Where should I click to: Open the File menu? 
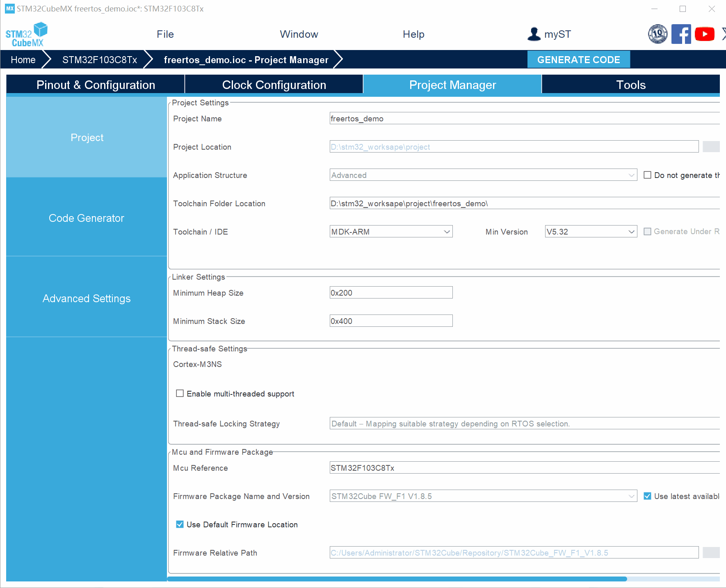coord(165,34)
